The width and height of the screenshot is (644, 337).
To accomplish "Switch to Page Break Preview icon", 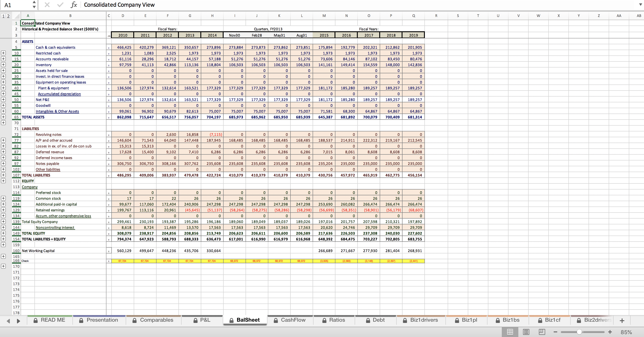I will tap(542, 332).
